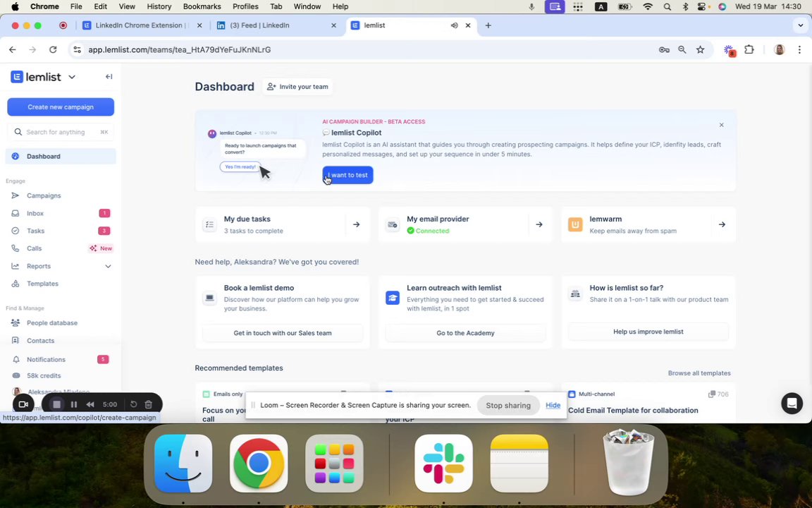Click I want to test button
Viewport: 812px width, 508px height.
(x=347, y=175)
